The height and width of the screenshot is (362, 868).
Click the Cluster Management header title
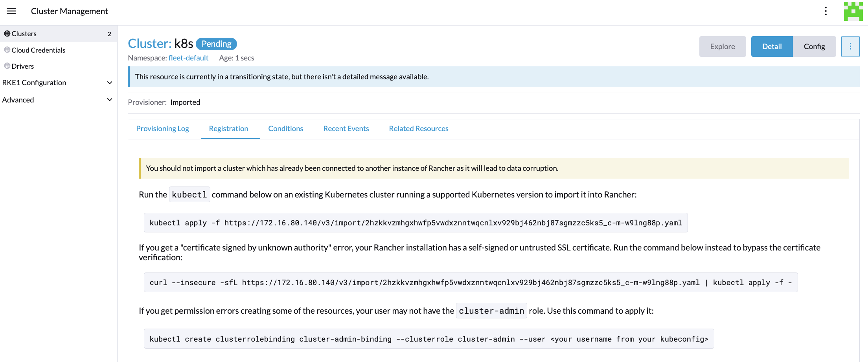coord(70,11)
